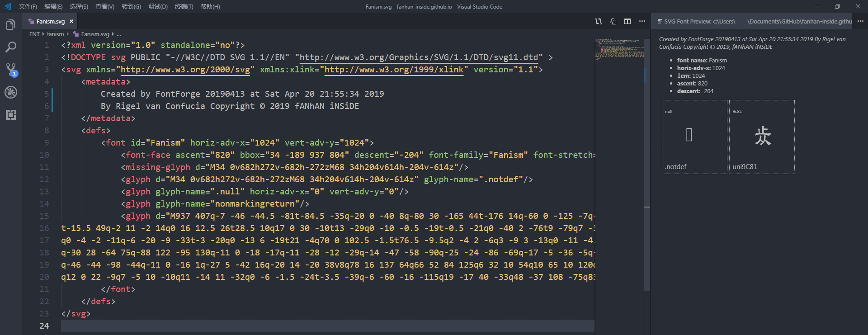The width and height of the screenshot is (868, 335).
Task: Click the minimap code overview
Action: [x=619, y=49]
